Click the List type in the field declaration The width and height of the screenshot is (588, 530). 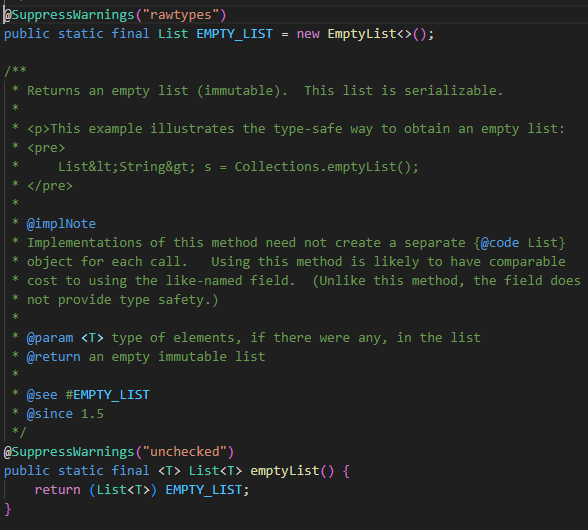point(173,34)
